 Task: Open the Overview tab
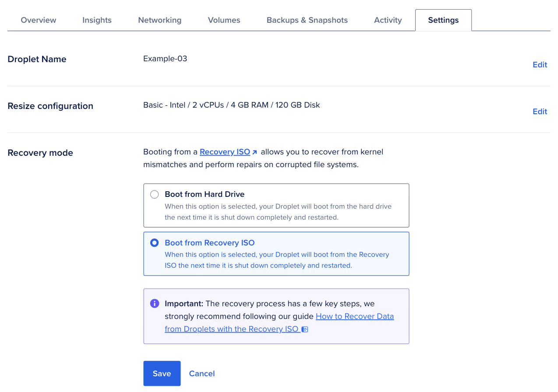click(39, 20)
